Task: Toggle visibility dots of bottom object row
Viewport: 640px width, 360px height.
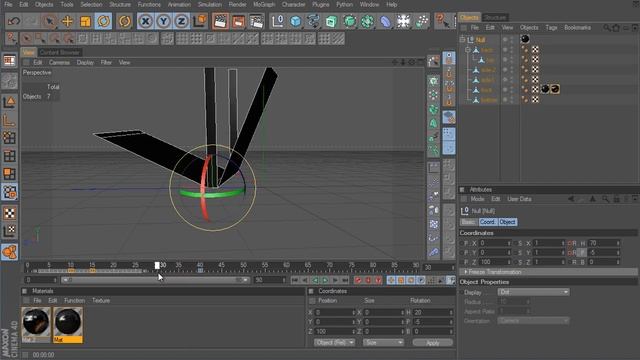Action: 512,100
